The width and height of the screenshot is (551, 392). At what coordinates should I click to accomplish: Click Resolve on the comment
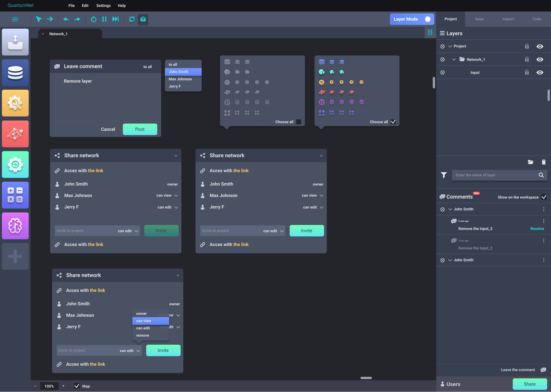click(x=537, y=229)
